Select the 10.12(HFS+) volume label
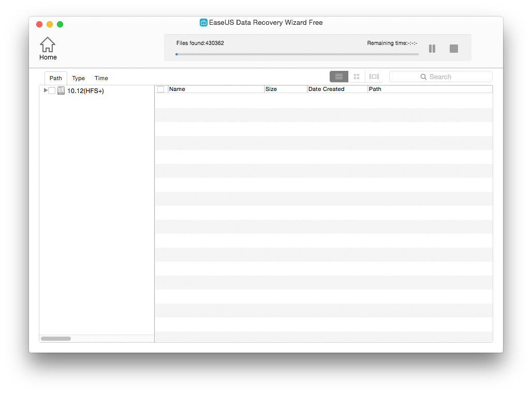Screen dimensions: 532x394 85,91
